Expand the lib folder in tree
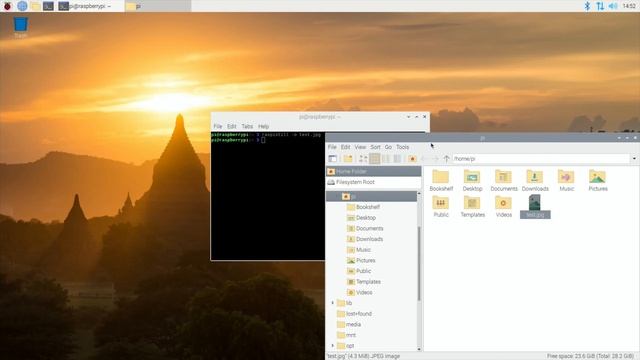 pos(332,303)
